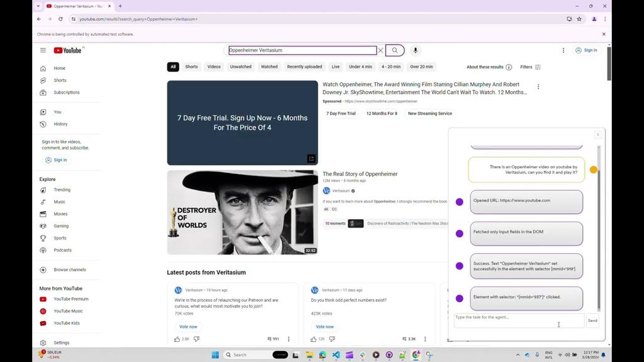Open Windows Start menu
Viewport: 644px width, 362px height.
[x=215, y=355]
